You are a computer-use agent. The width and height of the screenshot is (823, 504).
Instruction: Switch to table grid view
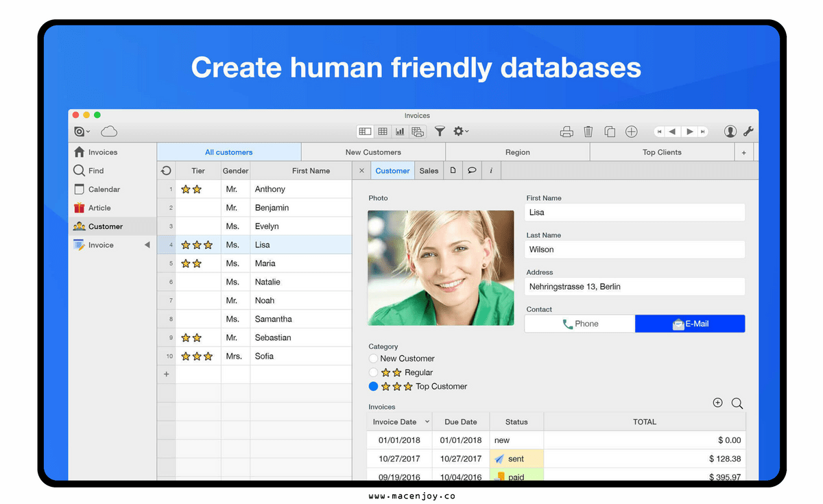coord(383,132)
